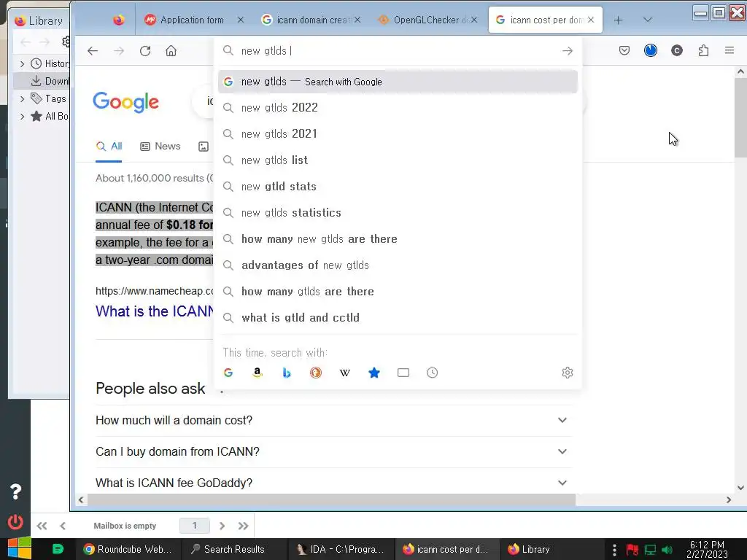Open Roundcube Webmail taskbar button

pyautogui.click(x=128, y=549)
